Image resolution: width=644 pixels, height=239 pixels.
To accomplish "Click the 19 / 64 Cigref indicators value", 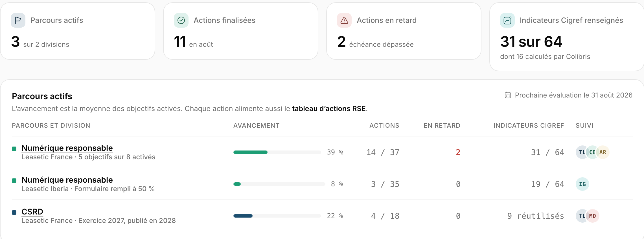I will tap(547, 184).
